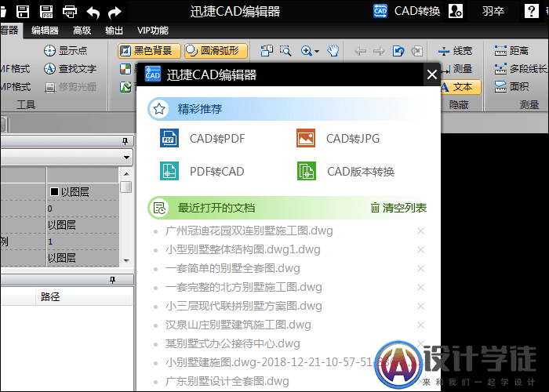Switch to the 编辑器 tab
This screenshot has height=392, width=549.
coord(45,31)
